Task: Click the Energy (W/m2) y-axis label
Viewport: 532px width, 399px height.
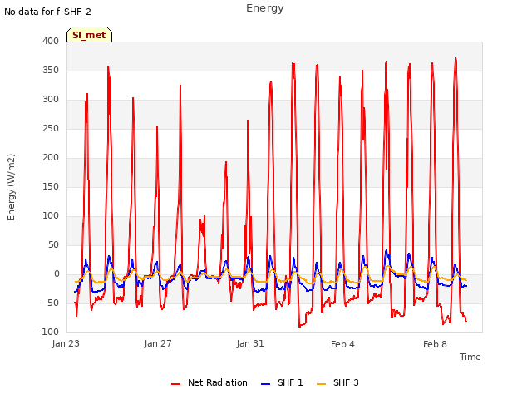Action: point(11,187)
